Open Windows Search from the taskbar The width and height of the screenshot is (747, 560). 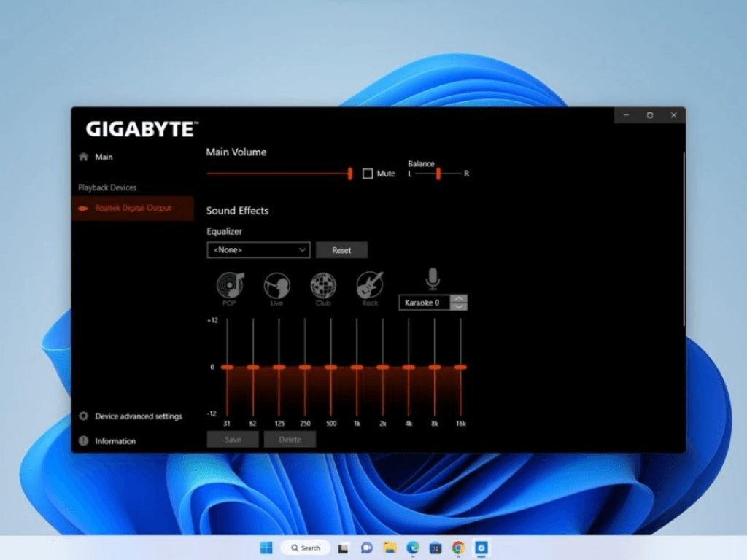pos(305,548)
